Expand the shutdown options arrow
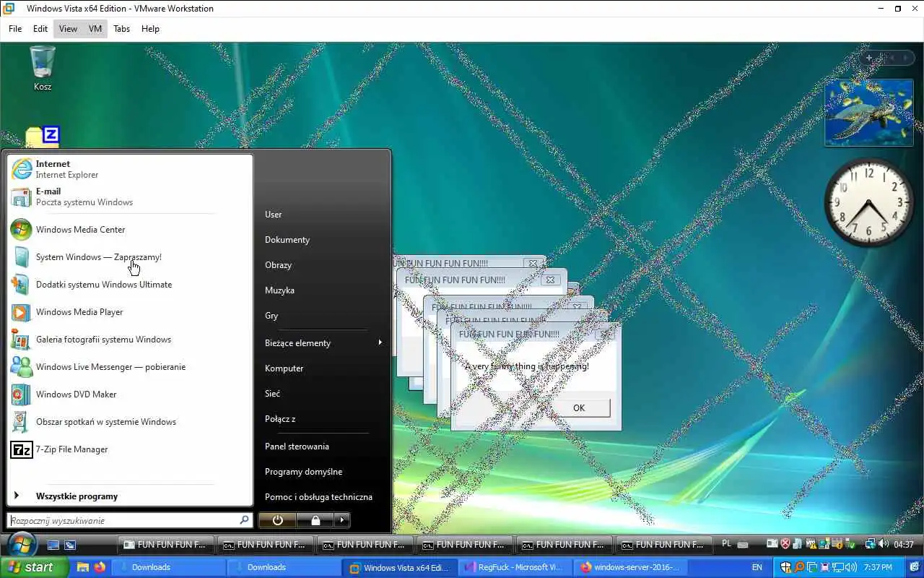The width and height of the screenshot is (924, 578). point(341,520)
